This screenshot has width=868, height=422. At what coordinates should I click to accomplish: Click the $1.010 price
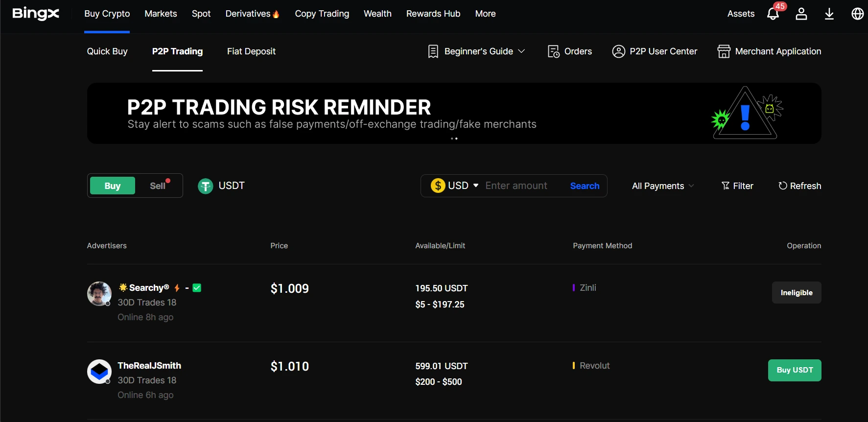point(289,367)
